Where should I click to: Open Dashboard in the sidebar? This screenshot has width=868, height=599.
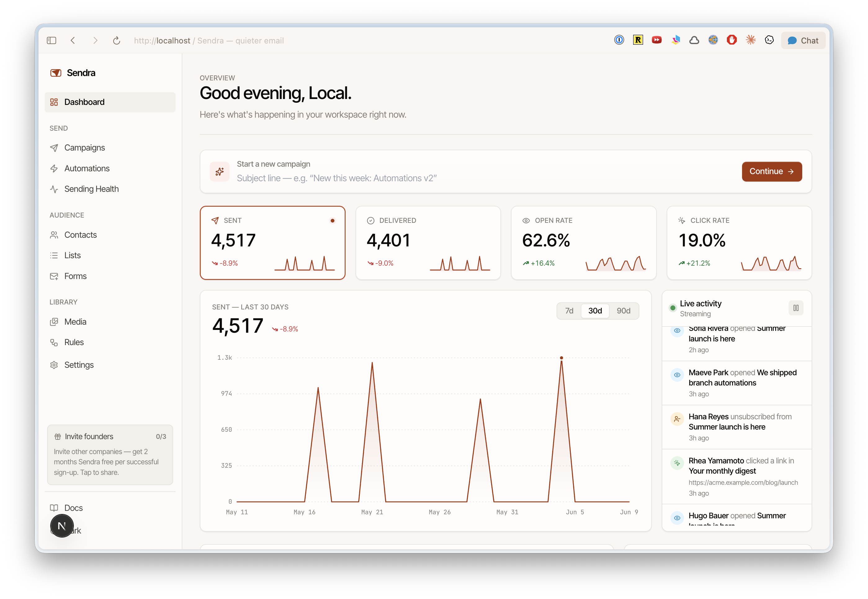coord(110,102)
